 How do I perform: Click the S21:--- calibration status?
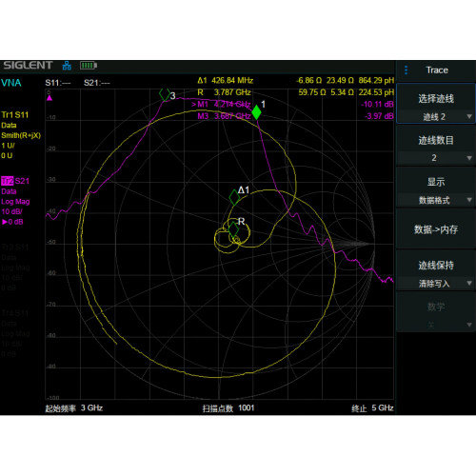pyautogui.click(x=97, y=83)
